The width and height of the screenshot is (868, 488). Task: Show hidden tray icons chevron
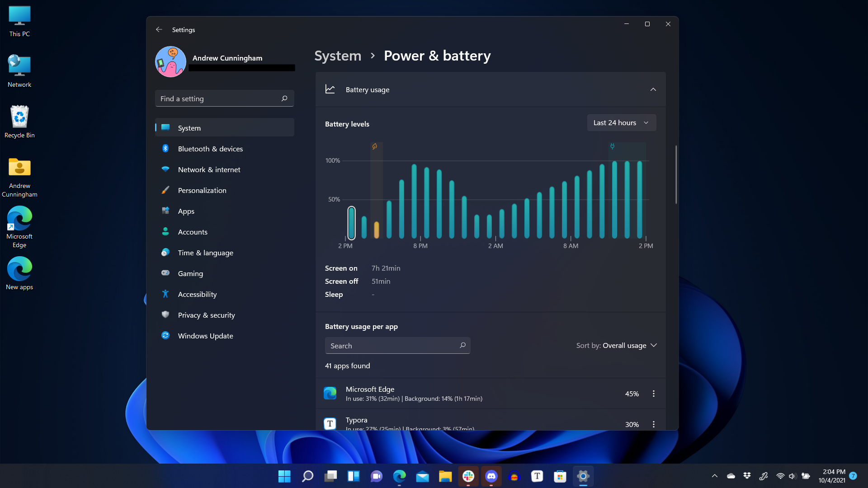715,476
